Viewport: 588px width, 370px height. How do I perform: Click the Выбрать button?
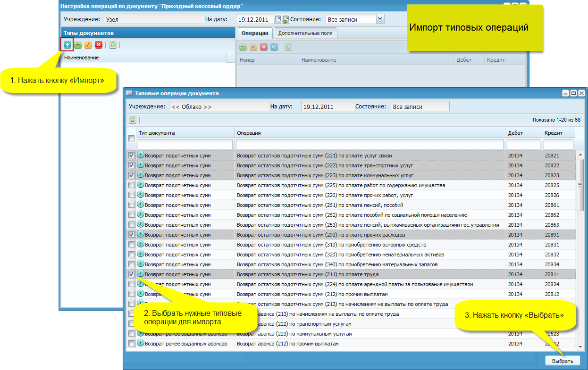(563, 361)
